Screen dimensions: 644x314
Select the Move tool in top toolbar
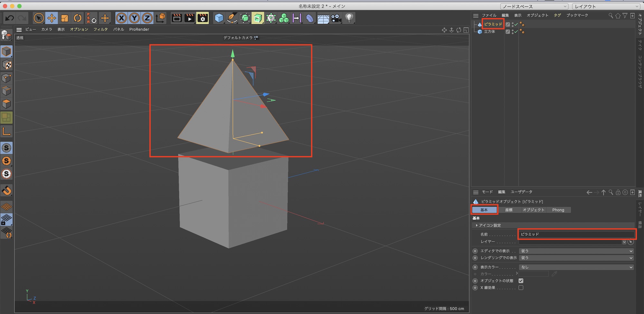point(52,18)
